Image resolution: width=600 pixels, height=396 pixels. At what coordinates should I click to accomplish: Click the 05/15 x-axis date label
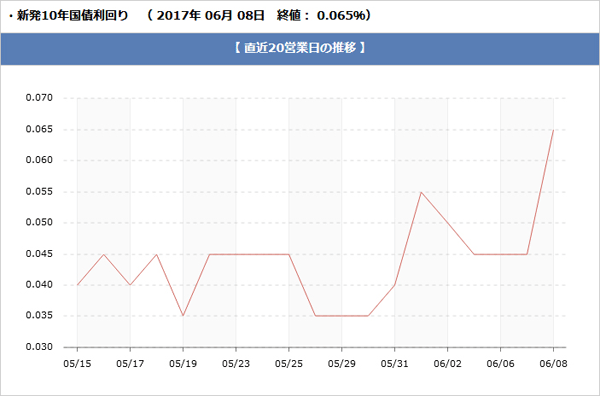click(x=77, y=363)
